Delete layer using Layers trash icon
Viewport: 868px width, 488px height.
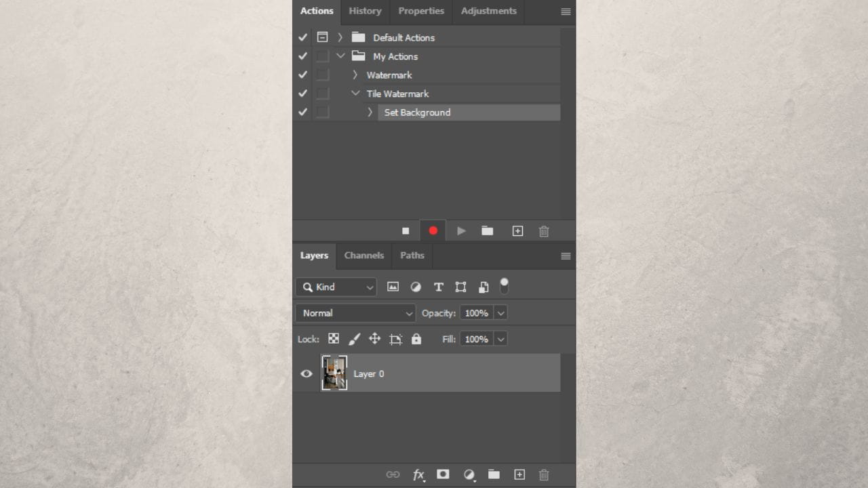pos(544,475)
